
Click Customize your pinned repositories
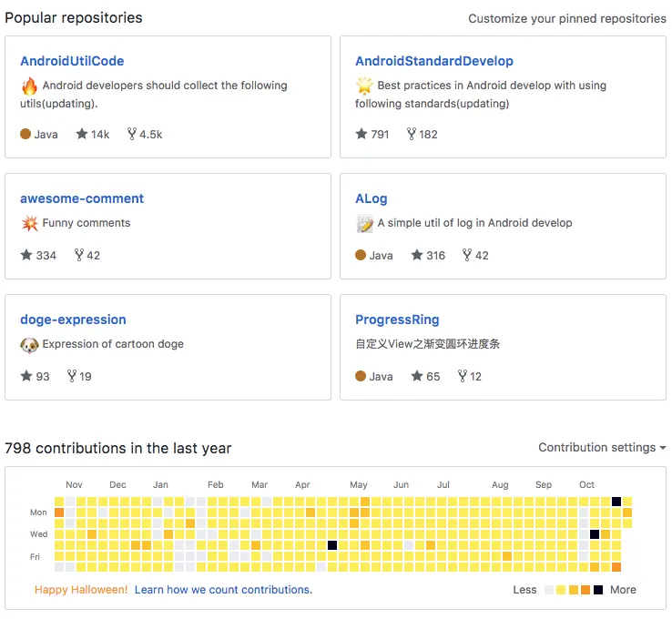(567, 18)
